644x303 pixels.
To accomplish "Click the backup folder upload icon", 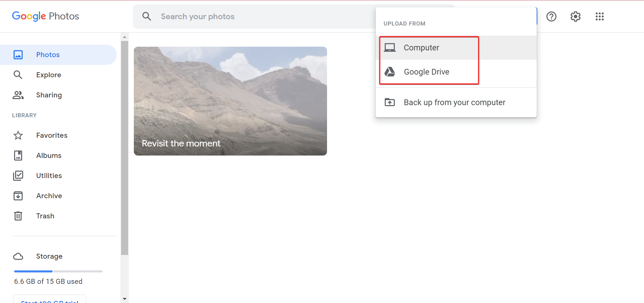I will click(390, 102).
